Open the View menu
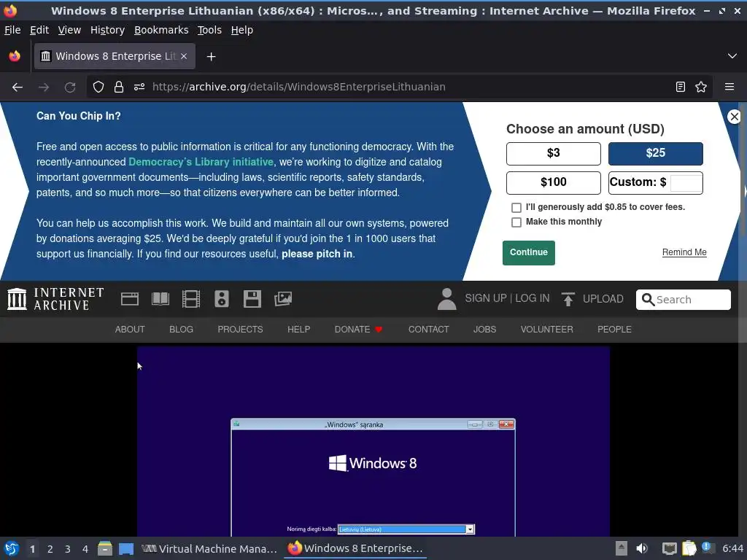The height and width of the screenshot is (560, 747). (x=69, y=30)
